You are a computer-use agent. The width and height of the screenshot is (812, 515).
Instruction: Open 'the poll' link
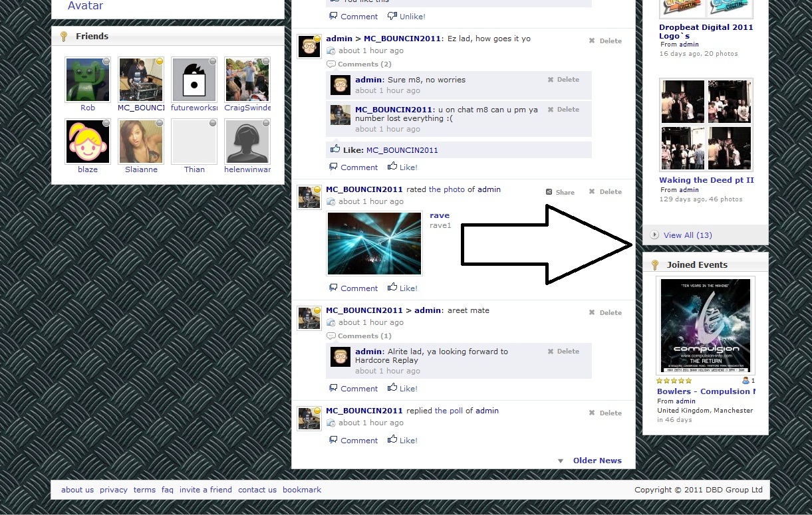449,411
